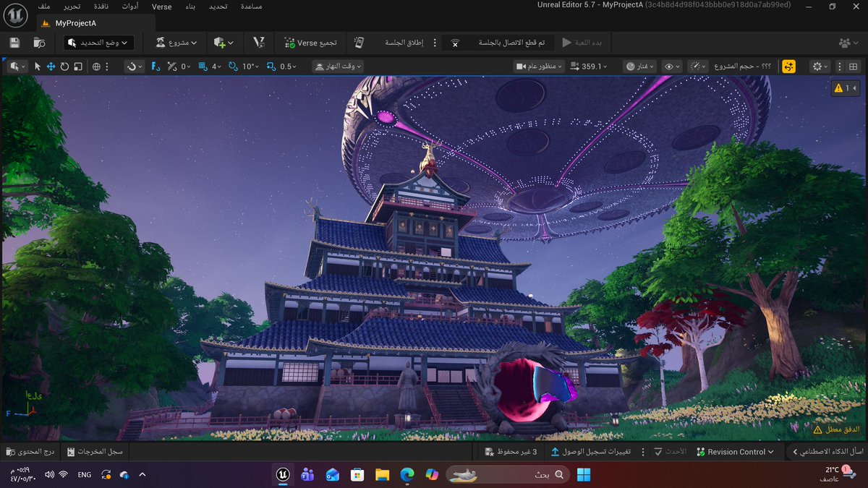Click the mobile device preview icon
This screenshot has width=868, height=488.
[x=358, y=43]
